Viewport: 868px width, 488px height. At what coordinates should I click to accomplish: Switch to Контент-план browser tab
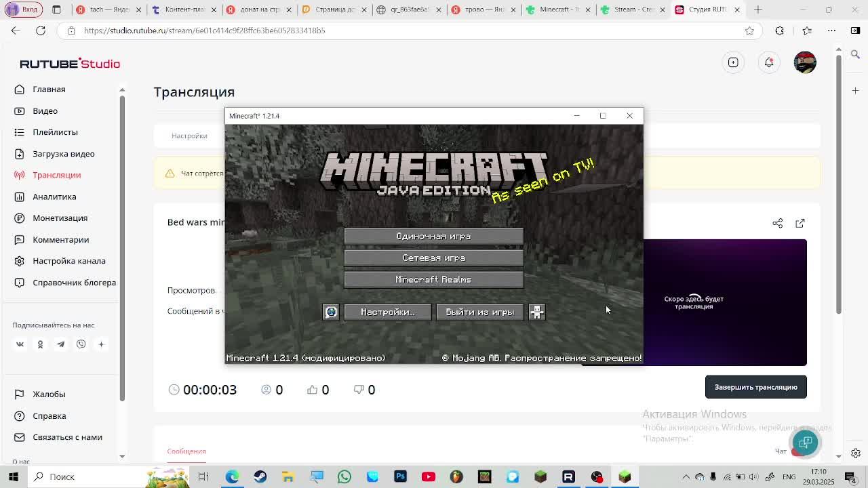coord(184,9)
